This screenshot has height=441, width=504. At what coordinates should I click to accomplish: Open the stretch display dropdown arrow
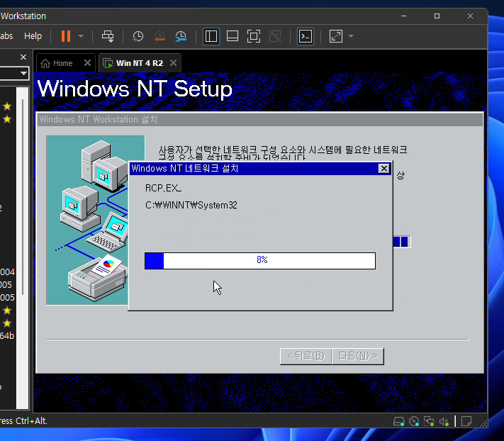tap(351, 36)
